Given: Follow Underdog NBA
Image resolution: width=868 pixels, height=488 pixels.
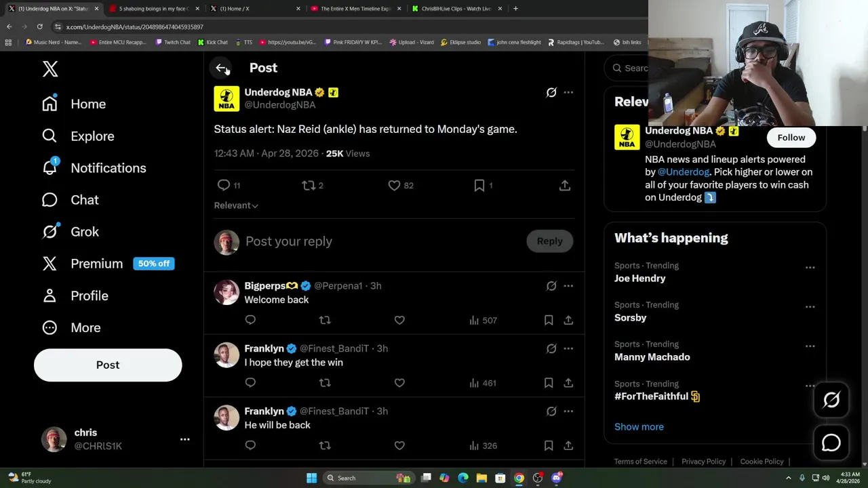Looking at the screenshot, I should [x=791, y=138].
